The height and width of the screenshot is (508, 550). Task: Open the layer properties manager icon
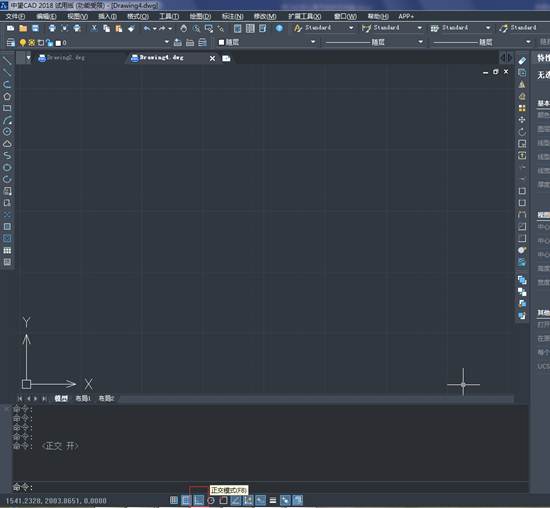tap(11, 42)
